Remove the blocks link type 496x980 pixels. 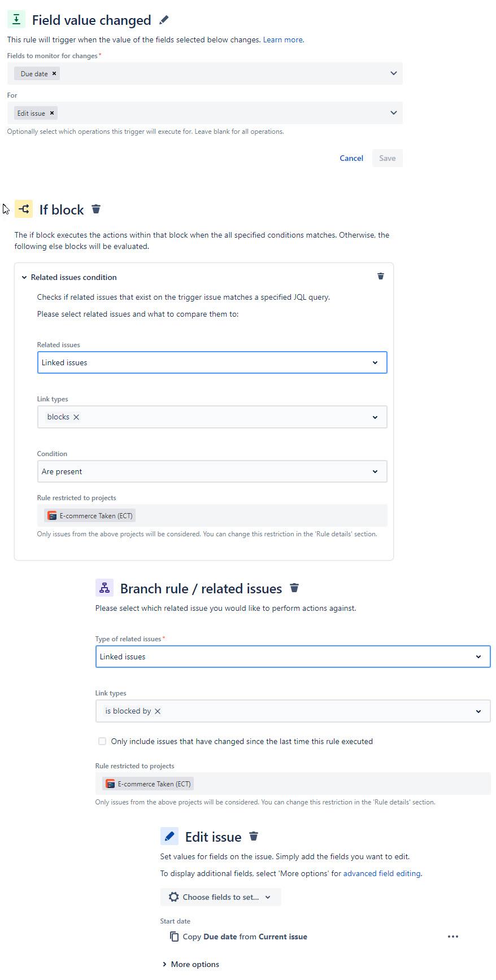tap(76, 417)
